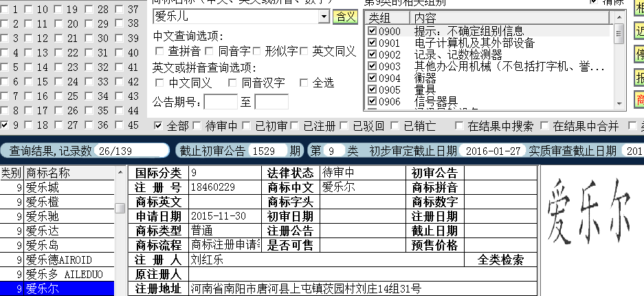Enable 在结果中搜索 option
This screenshot has width=644, height=296.
click(x=459, y=126)
